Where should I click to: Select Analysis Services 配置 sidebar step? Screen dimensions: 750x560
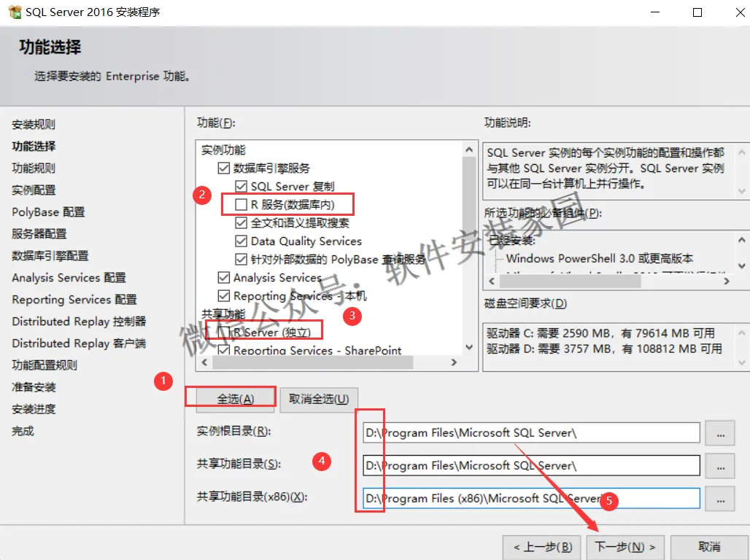tap(69, 277)
